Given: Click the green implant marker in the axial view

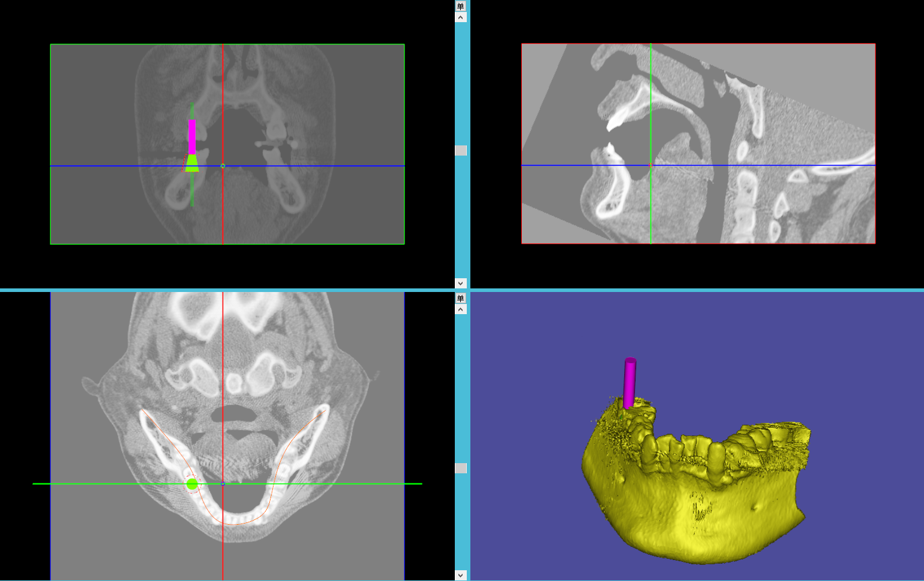Looking at the screenshot, I should coord(192,483).
